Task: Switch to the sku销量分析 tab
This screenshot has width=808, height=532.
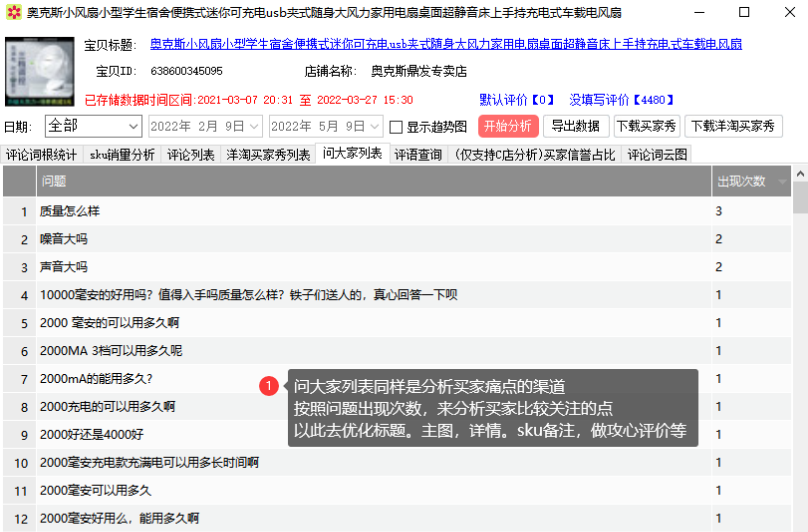Action: pos(122,154)
